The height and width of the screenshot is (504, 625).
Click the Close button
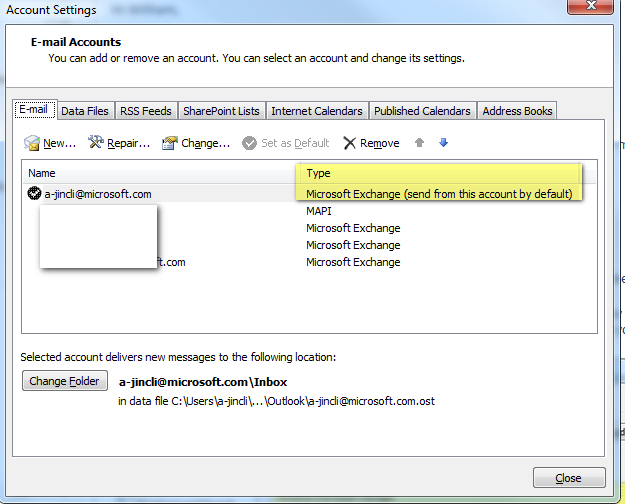[569, 478]
